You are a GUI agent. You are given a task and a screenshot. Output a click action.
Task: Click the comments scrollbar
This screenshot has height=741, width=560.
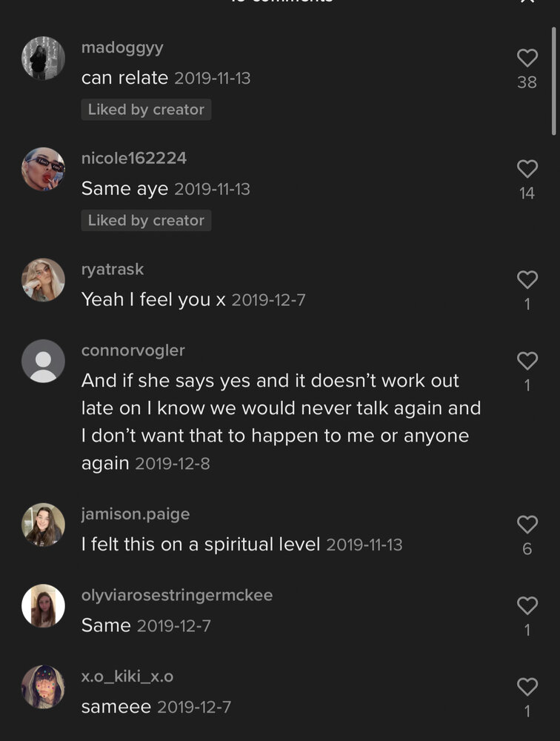coord(553,82)
